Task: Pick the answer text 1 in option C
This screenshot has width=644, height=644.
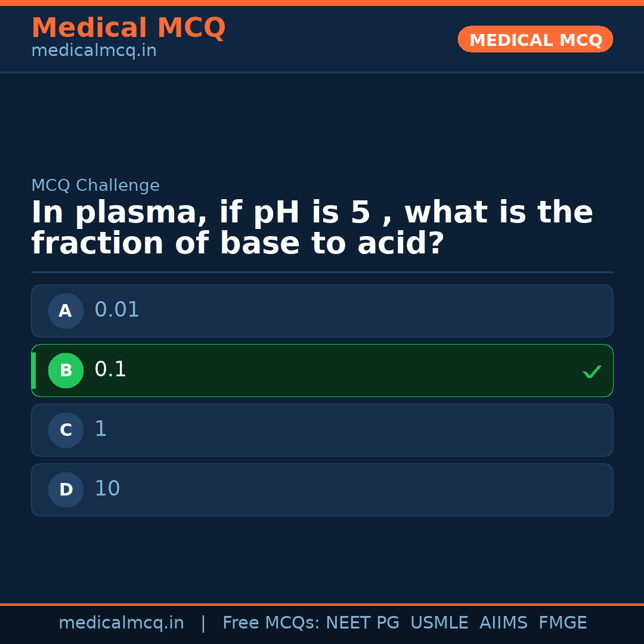Action: pyautogui.click(x=101, y=429)
